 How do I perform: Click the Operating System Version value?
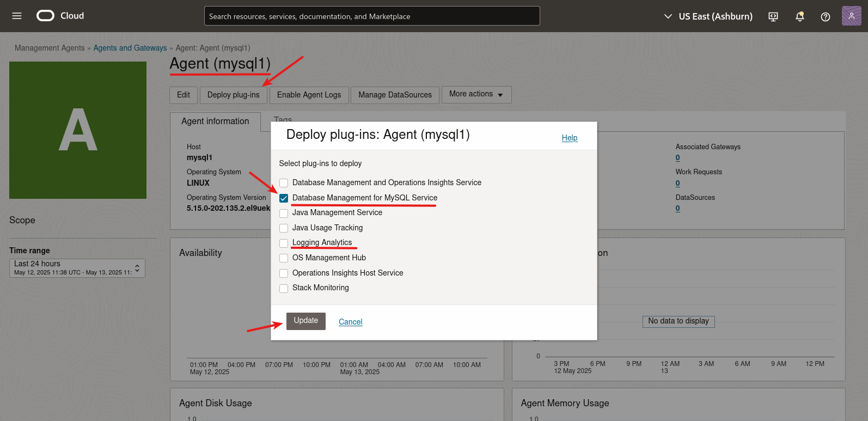click(x=229, y=208)
